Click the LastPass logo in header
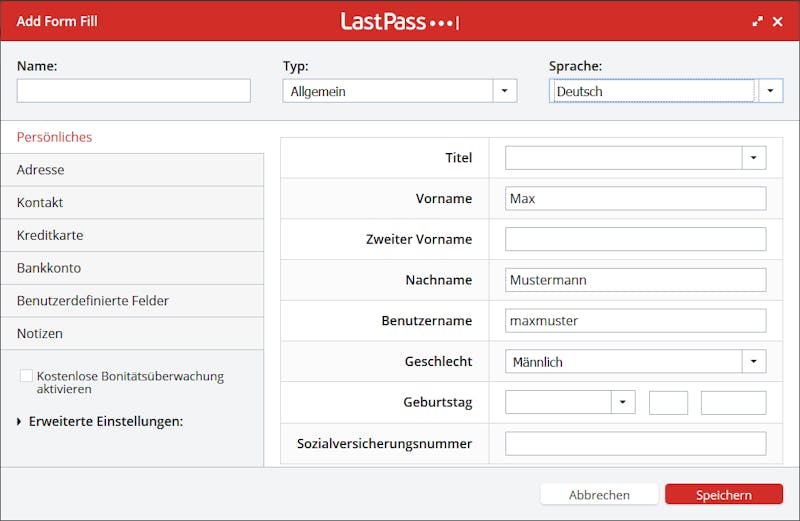800x521 pixels. [x=399, y=21]
